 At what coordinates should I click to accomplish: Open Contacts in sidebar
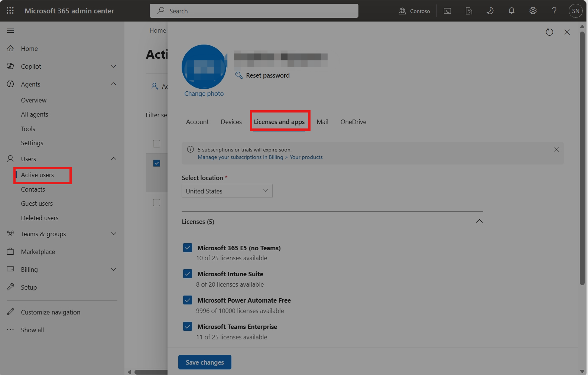pyautogui.click(x=33, y=189)
